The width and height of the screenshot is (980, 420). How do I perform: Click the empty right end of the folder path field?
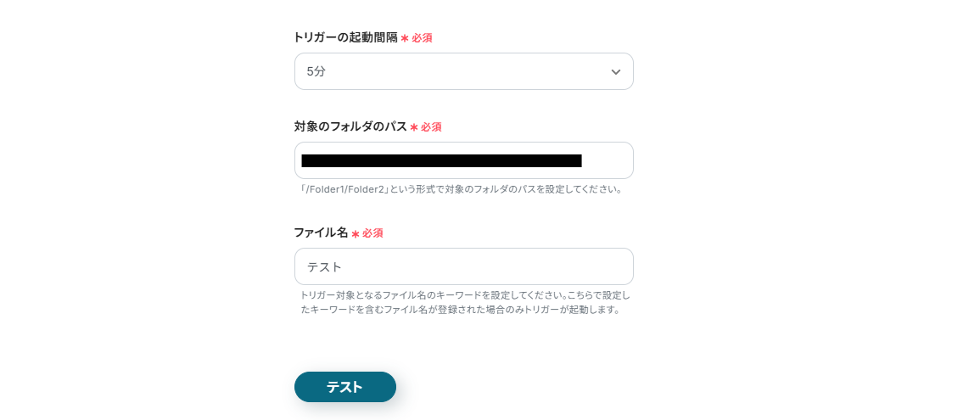(608, 160)
